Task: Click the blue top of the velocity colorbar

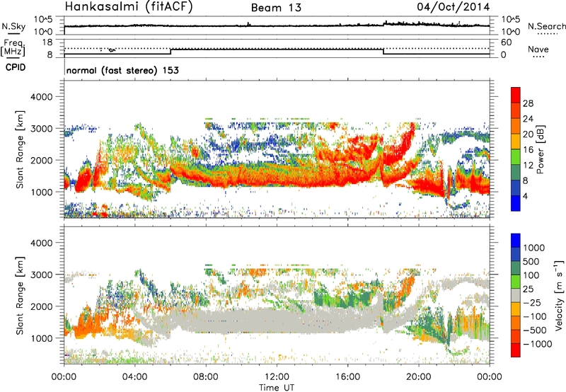Action: 516,241
